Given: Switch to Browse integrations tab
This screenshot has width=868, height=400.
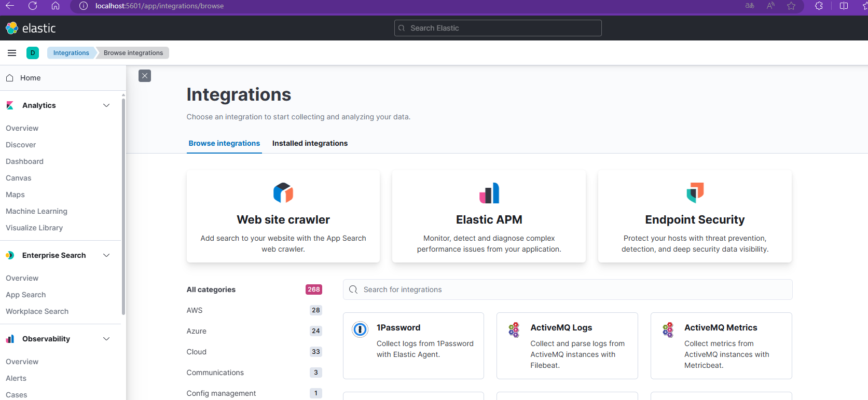Looking at the screenshot, I should (x=224, y=143).
